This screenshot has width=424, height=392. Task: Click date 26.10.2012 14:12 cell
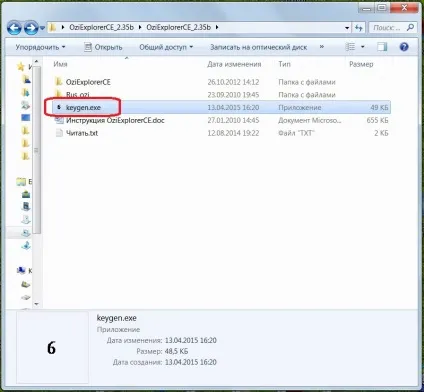(x=233, y=82)
